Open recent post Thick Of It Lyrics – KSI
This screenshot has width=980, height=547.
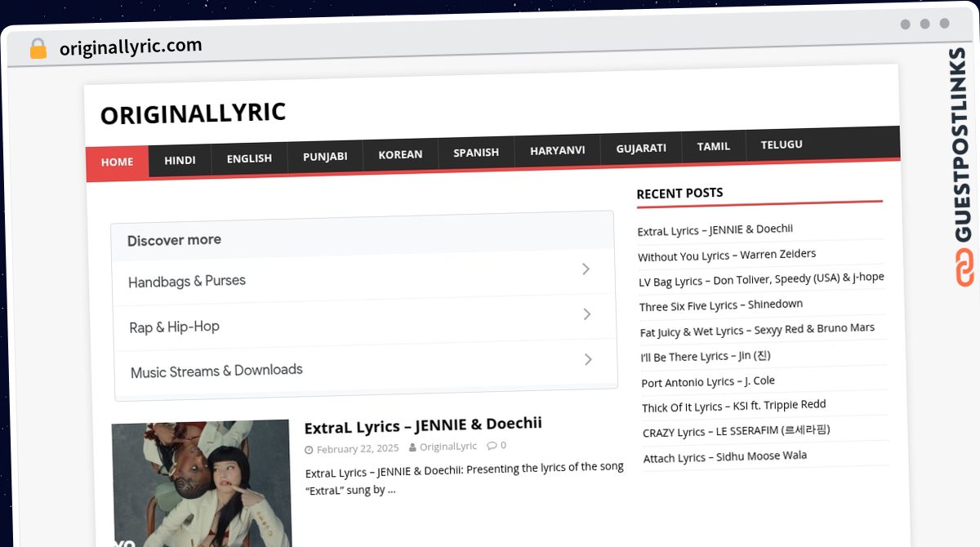[734, 406]
